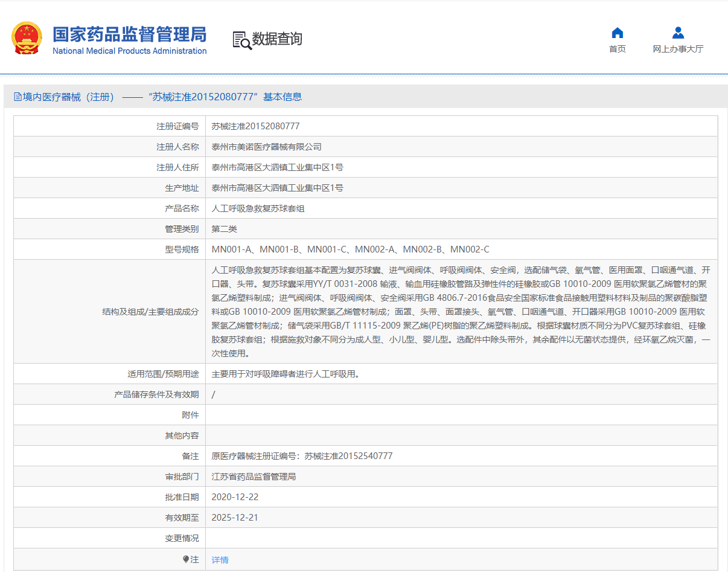Open 首页 text link

pyautogui.click(x=617, y=49)
